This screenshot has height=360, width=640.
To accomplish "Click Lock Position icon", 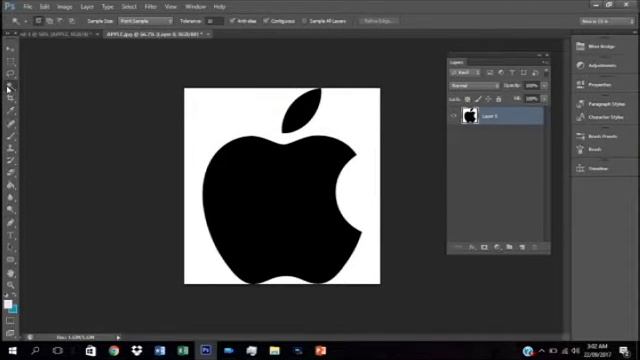I will click(488, 99).
